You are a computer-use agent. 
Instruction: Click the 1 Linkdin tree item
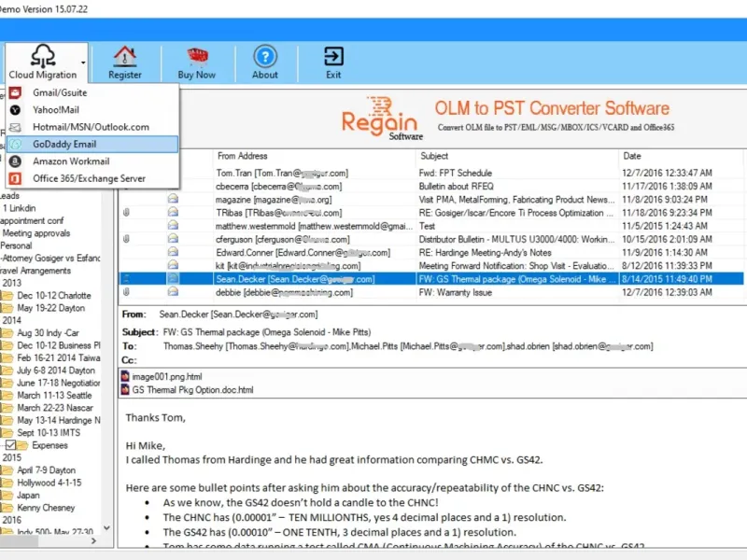coord(19,208)
